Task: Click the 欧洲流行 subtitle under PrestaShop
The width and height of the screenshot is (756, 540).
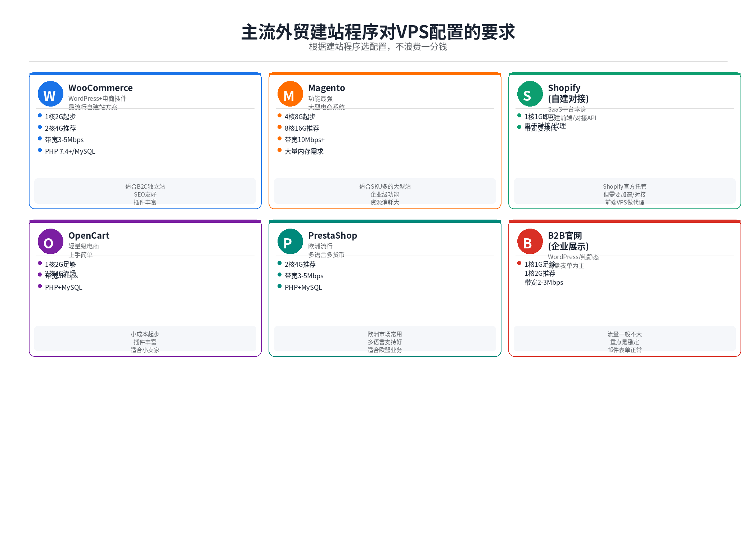Action: (x=320, y=246)
